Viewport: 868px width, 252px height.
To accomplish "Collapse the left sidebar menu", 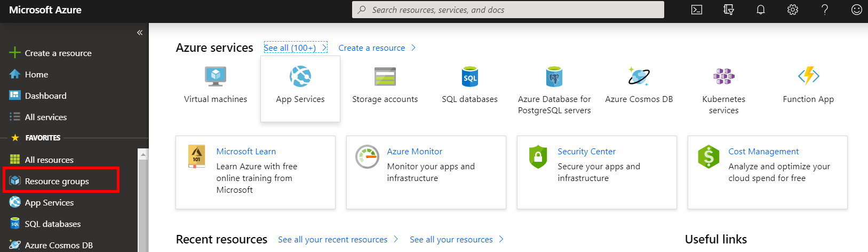I will [140, 33].
